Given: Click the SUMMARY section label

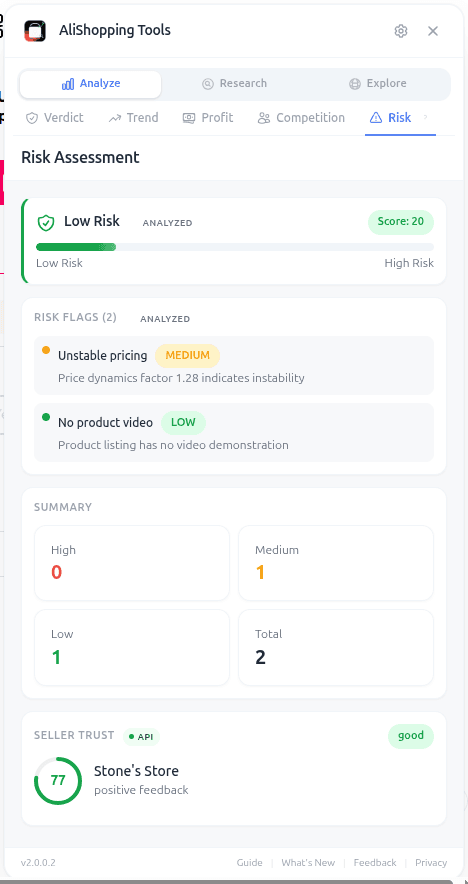Looking at the screenshot, I should pos(63,507).
